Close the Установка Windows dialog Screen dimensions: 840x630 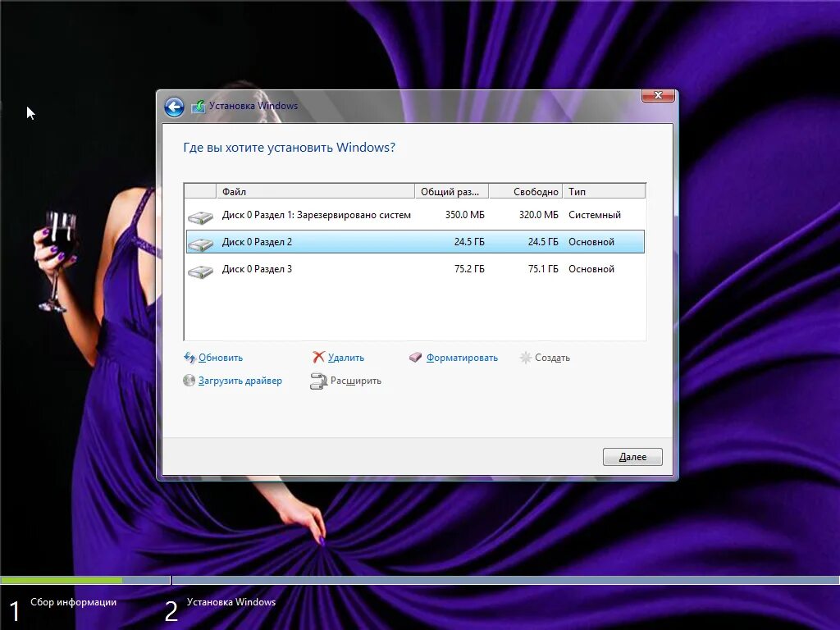(x=658, y=96)
